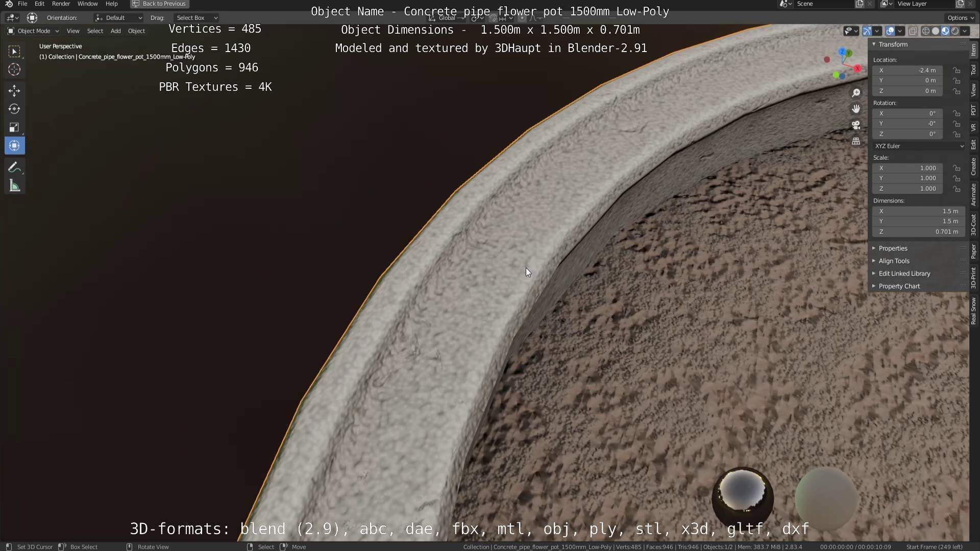Open the XYZ Euler rotation dropdown
980x551 pixels.
click(x=919, y=146)
